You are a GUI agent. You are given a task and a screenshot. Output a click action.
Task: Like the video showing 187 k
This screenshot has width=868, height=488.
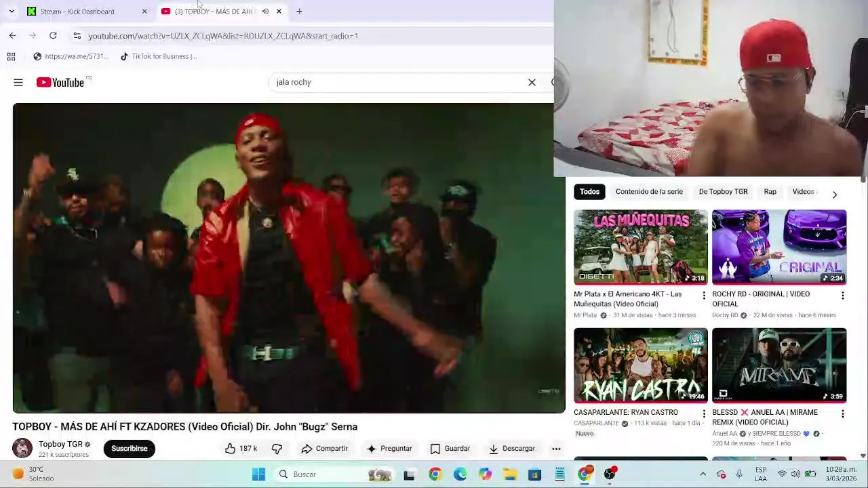pos(241,449)
